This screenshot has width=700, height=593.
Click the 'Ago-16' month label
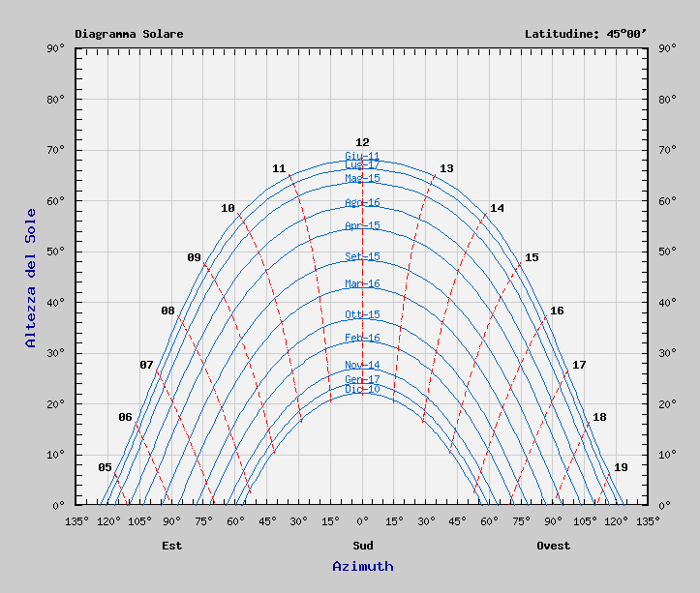[x=362, y=203]
